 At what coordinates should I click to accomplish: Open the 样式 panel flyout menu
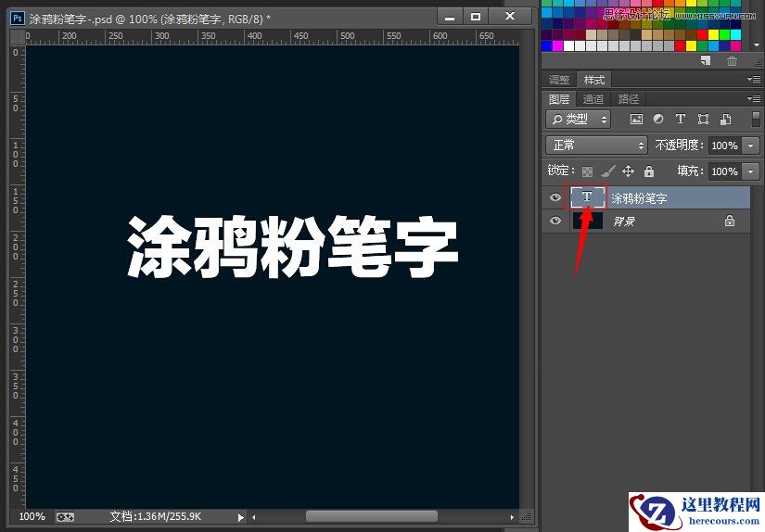754,79
